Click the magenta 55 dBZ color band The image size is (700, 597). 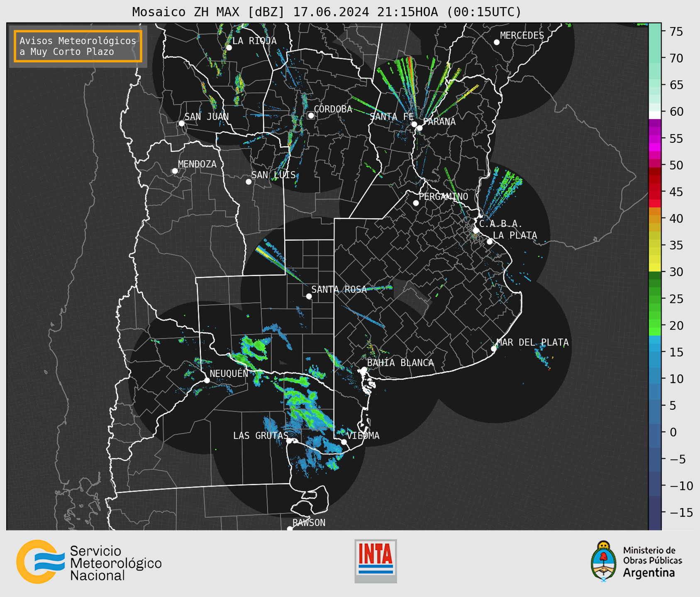click(655, 138)
